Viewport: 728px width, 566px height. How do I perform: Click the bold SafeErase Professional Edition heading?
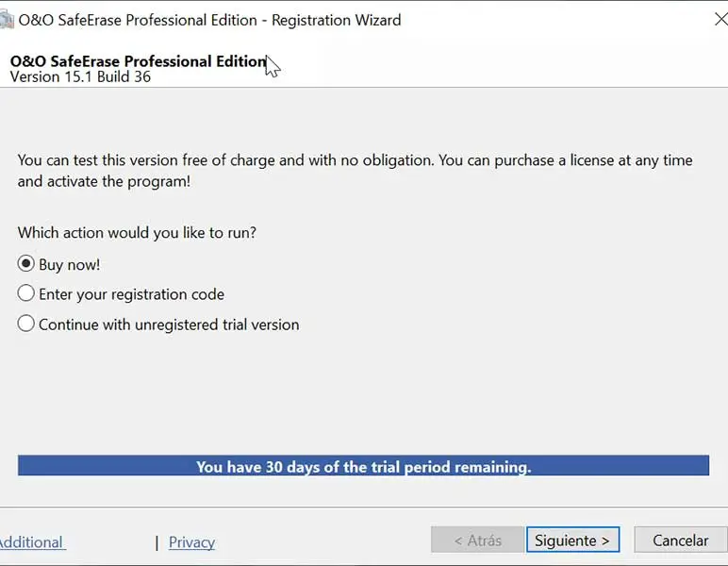pyautogui.click(x=138, y=61)
